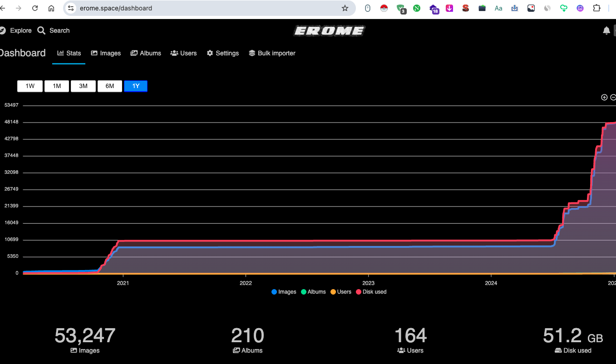
Task: Open the Pokeball extension
Action: [x=384, y=8]
